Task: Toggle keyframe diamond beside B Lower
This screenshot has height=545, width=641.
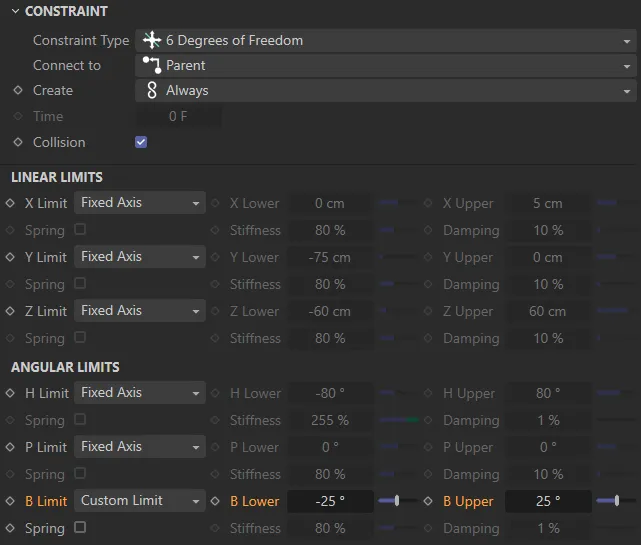Action: click(215, 501)
